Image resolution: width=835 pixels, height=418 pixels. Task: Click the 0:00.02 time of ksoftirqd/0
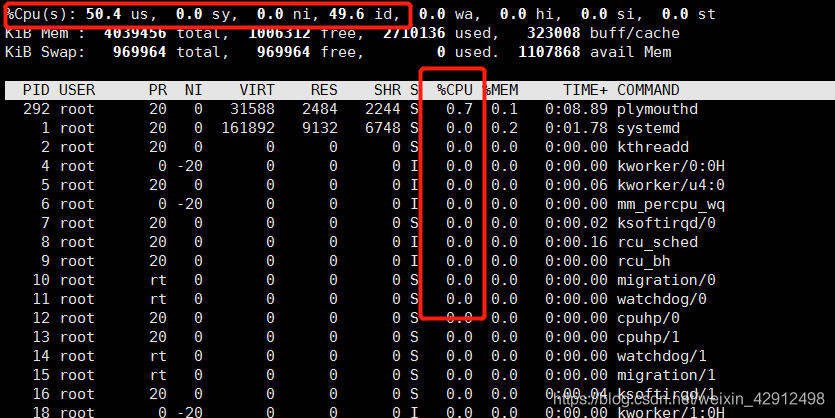click(x=576, y=223)
